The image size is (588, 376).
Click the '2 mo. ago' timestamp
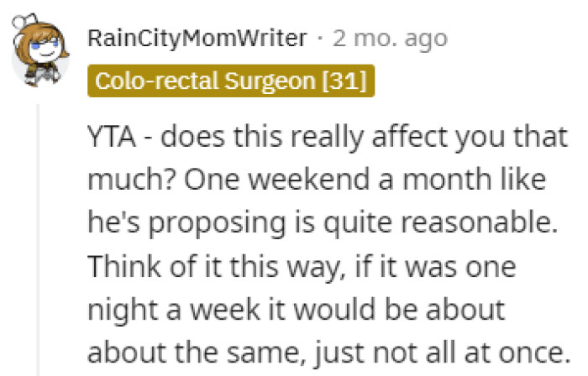coord(390,38)
